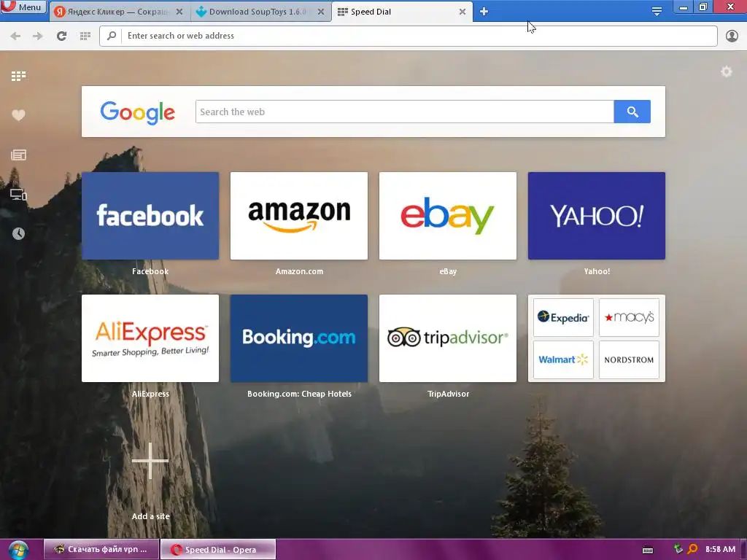The image size is (747, 560).
Task: Reload the page
Action: click(61, 36)
